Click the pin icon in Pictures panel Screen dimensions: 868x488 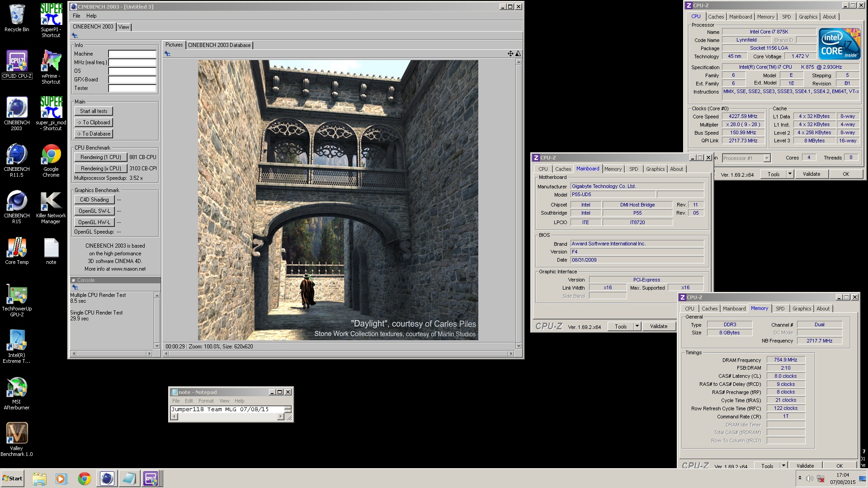[167, 53]
